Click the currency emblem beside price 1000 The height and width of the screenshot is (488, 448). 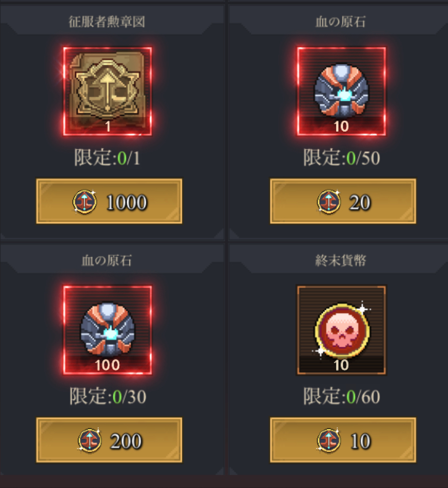(85, 202)
